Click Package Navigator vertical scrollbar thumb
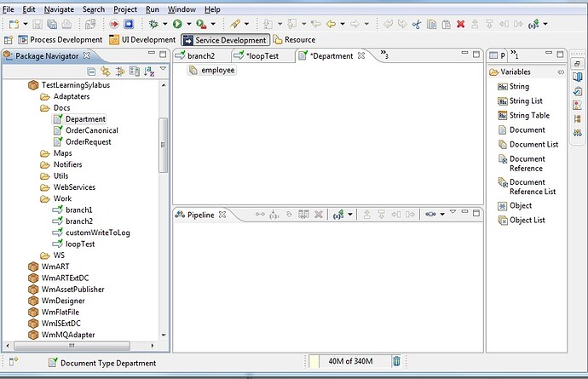588x379 pixels. tap(163, 145)
